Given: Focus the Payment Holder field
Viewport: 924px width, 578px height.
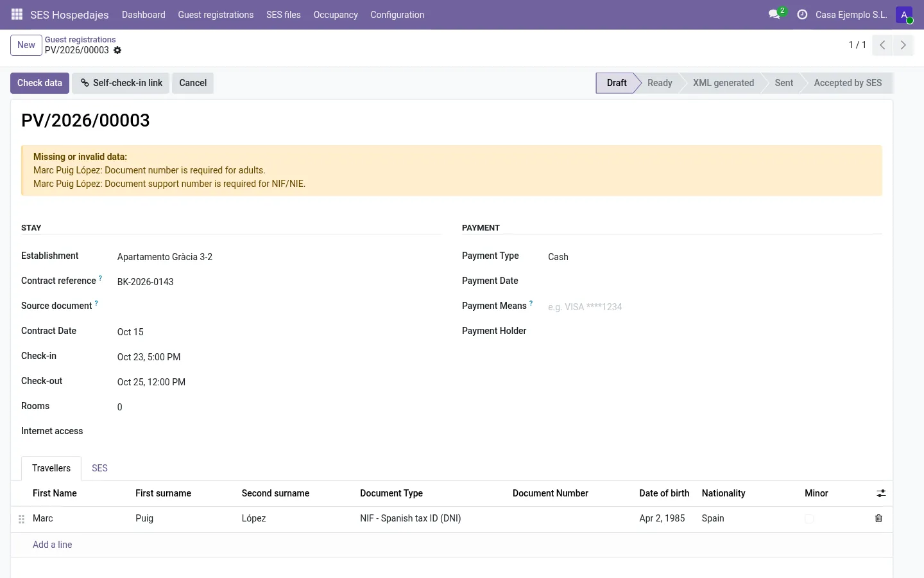Looking at the screenshot, I should tap(715, 332).
